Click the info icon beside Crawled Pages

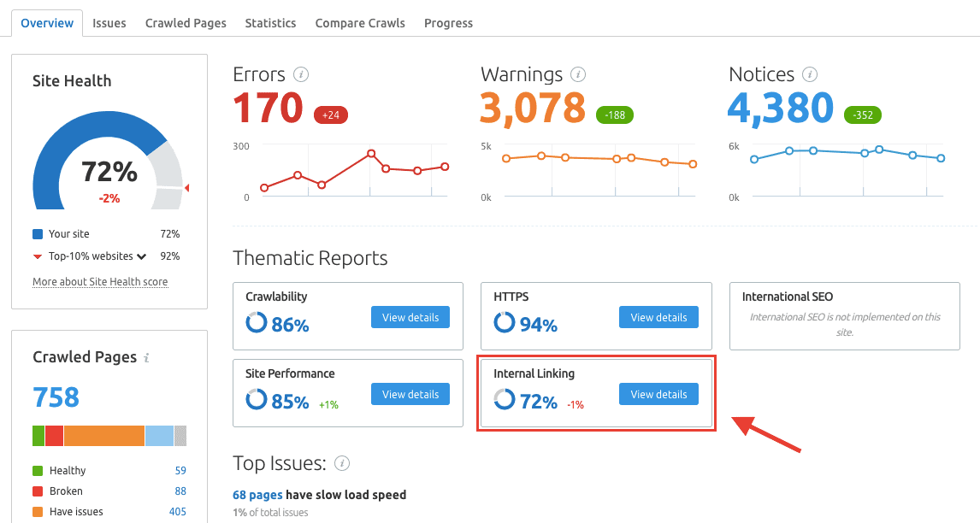(x=147, y=358)
